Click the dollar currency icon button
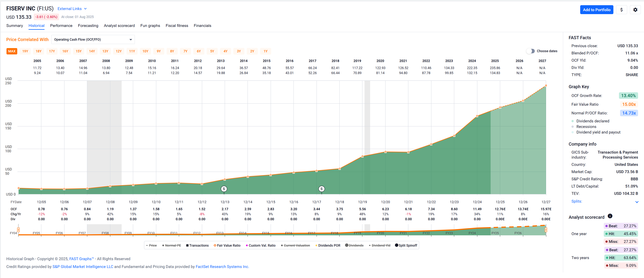This screenshot has width=644, height=278. pyautogui.click(x=621, y=10)
